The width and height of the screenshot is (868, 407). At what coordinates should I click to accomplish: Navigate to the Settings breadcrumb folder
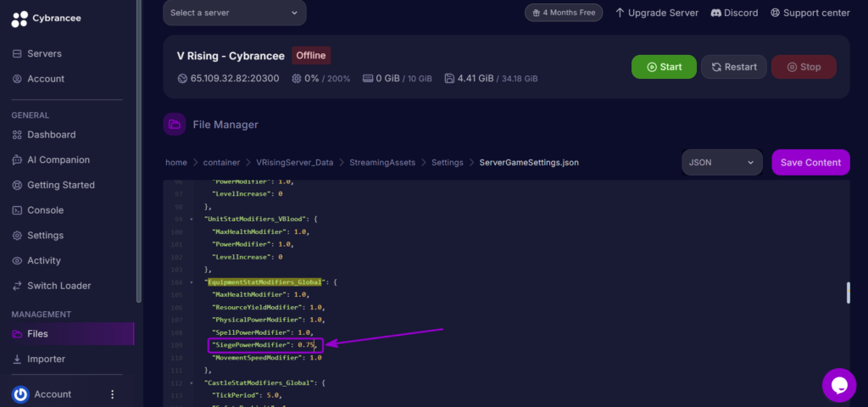point(448,163)
